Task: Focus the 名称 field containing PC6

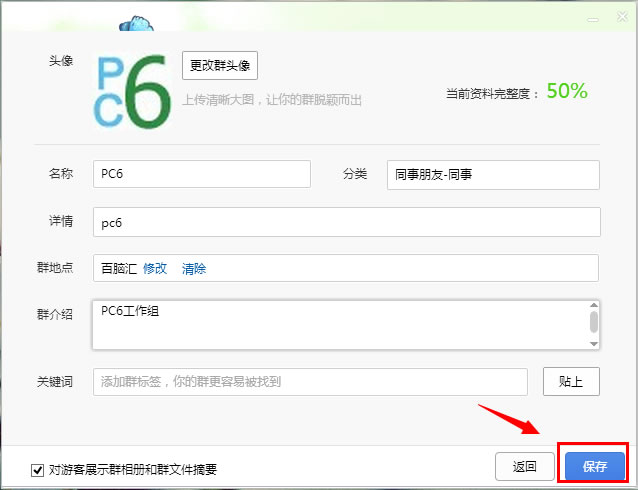Action: (202, 174)
